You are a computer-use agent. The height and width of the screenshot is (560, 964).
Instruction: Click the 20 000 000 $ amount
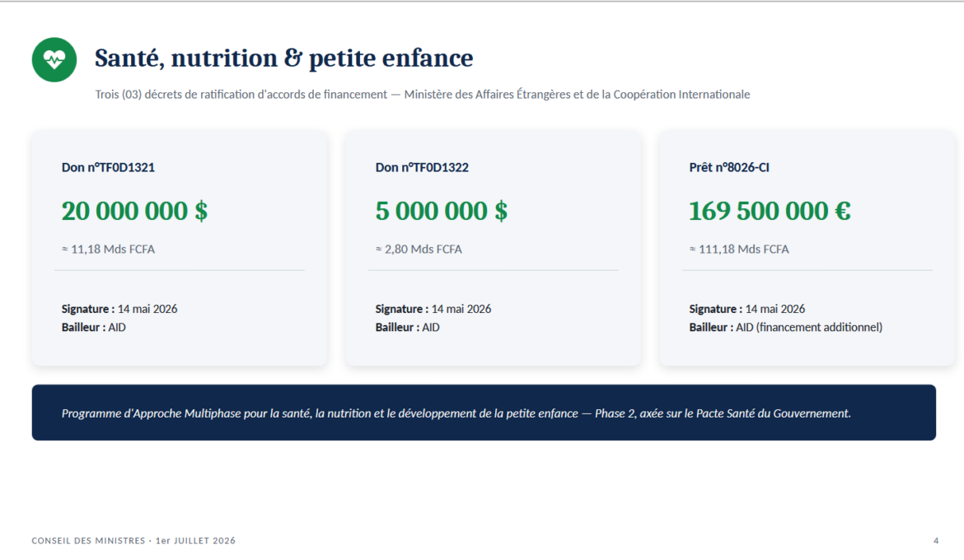[134, 211]
